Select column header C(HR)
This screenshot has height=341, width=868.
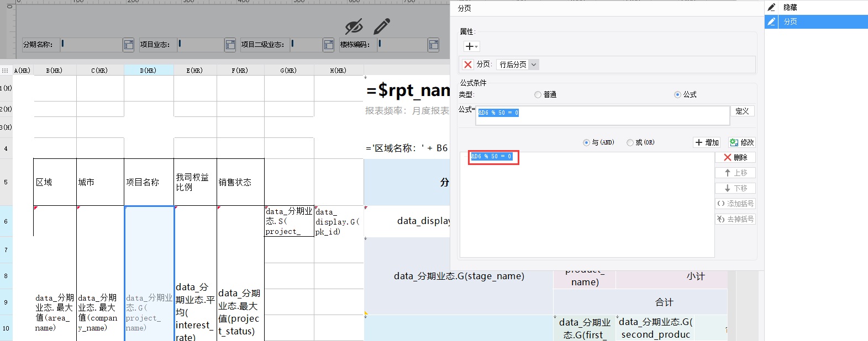pos(100,71)
